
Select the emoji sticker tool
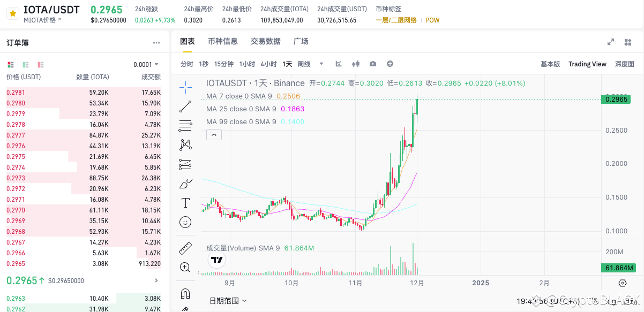185,222
